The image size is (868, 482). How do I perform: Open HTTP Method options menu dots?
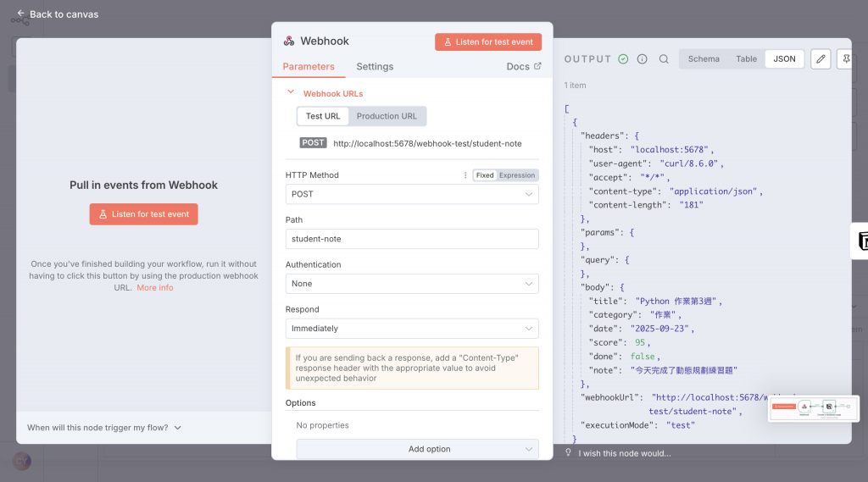pyautogui.click(x=465, y=175)
